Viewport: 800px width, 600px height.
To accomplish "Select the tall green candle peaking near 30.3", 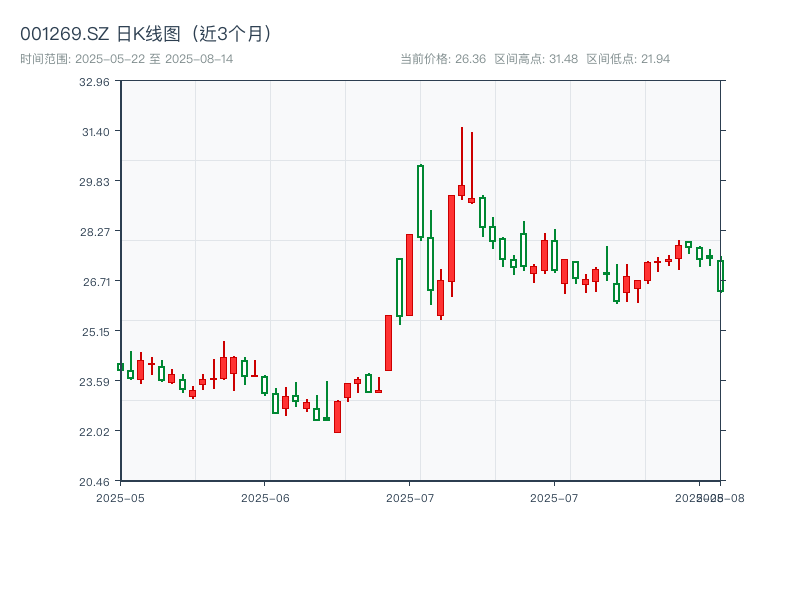I will coord(420,201).
